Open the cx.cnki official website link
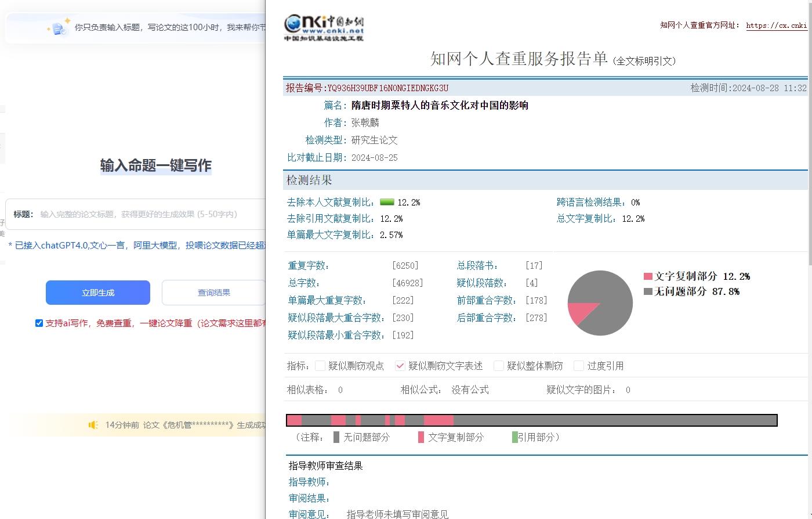This screenshot has width=812, height=519. [777, 26]
